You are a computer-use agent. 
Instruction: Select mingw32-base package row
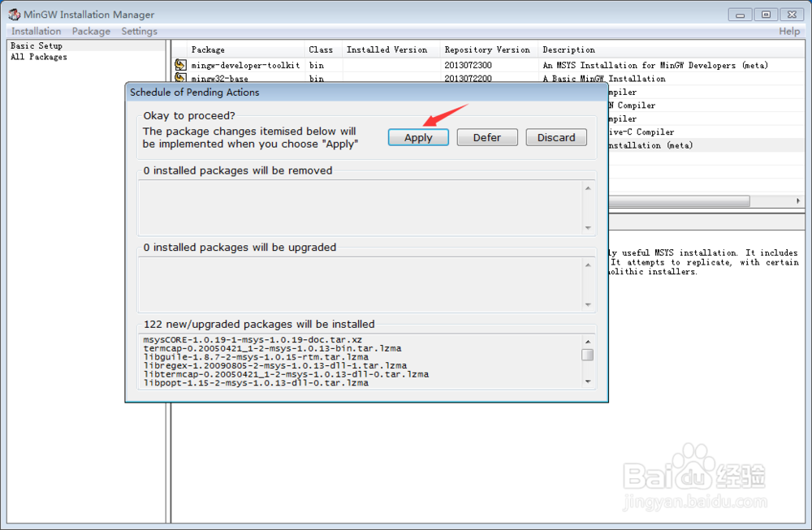click(488, 79)
